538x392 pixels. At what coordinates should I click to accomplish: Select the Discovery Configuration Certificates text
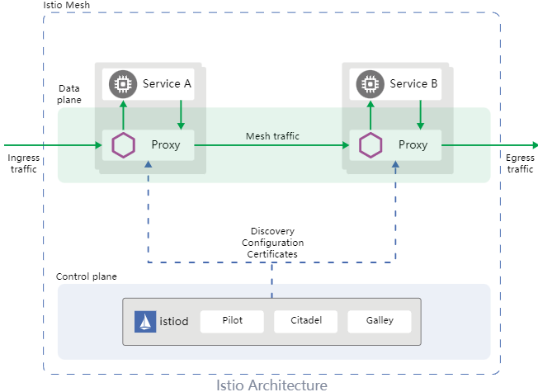pos(272,243)
